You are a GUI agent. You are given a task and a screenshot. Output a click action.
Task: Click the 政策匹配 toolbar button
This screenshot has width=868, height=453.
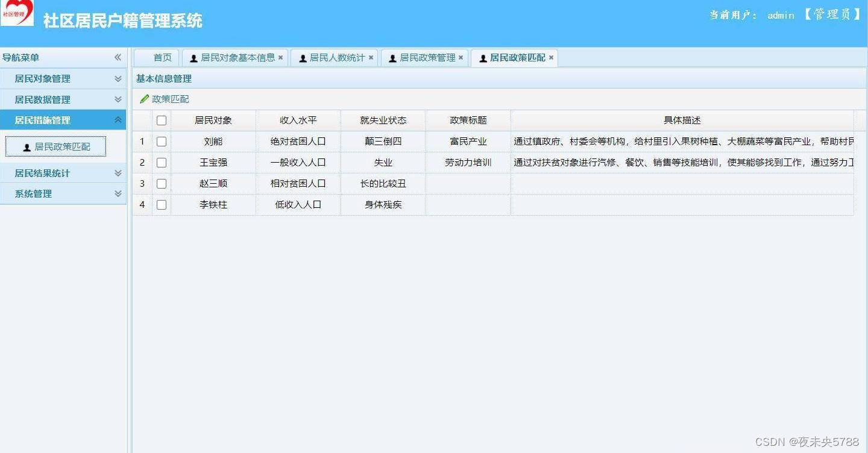coord(165,99)
